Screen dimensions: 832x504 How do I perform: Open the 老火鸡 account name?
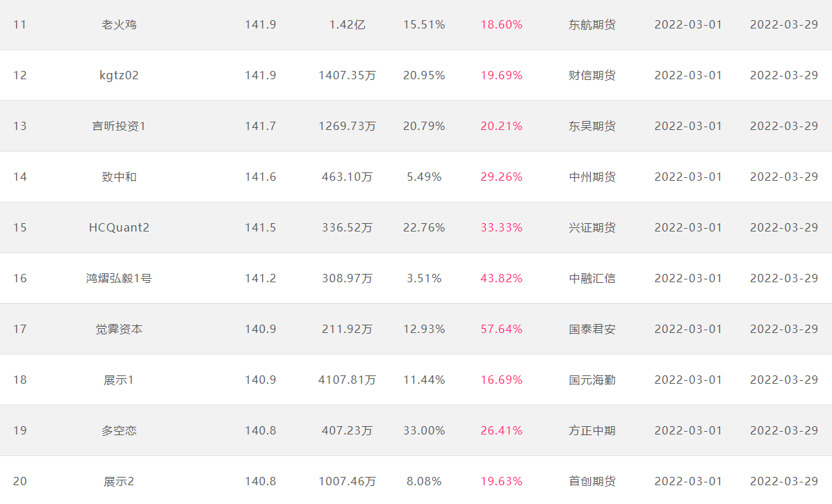119,24
